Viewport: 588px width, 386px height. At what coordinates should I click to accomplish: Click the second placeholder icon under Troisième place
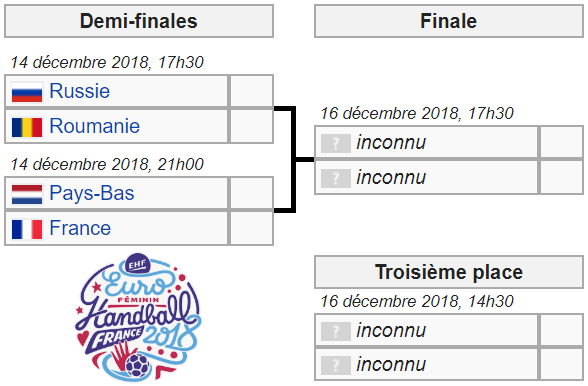pyautogui.click(x=336, y=365)
